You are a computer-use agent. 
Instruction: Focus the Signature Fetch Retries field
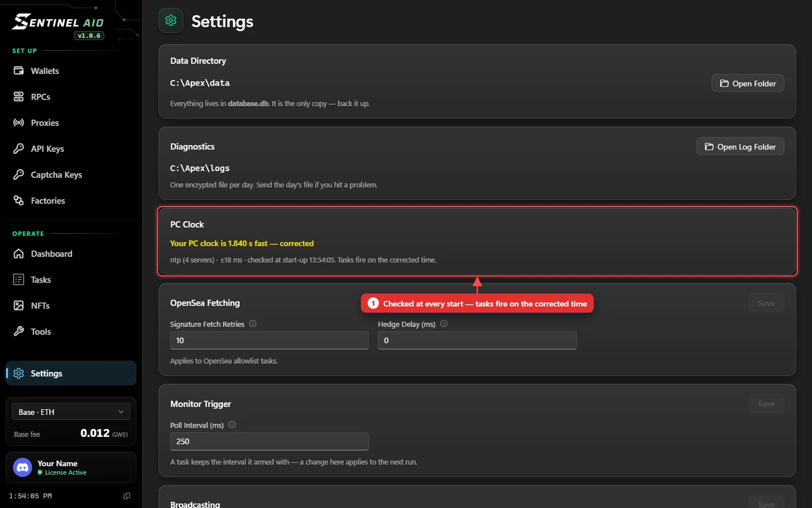tap(270, 340)
